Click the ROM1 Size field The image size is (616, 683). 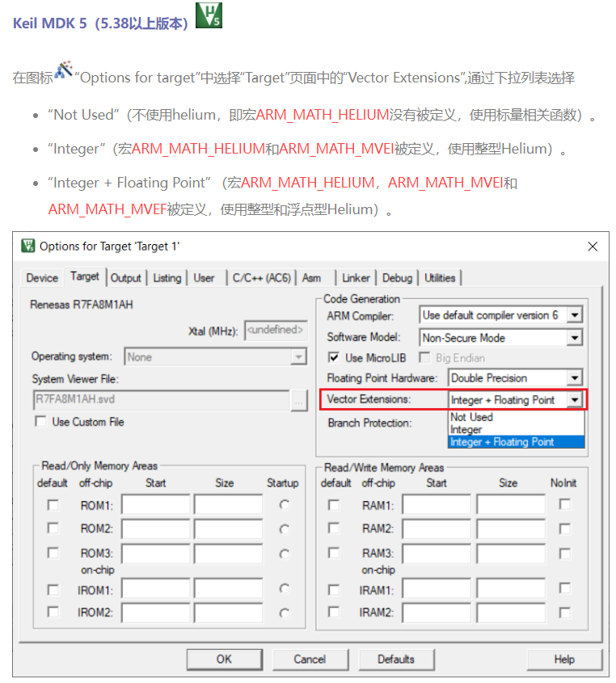coord(229,505)
